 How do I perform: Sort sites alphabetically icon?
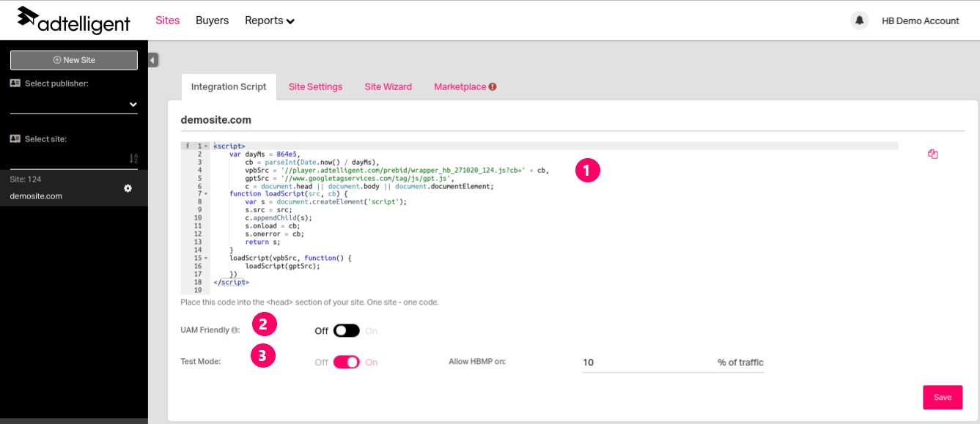pyautogui.click(x=133, y=158)
